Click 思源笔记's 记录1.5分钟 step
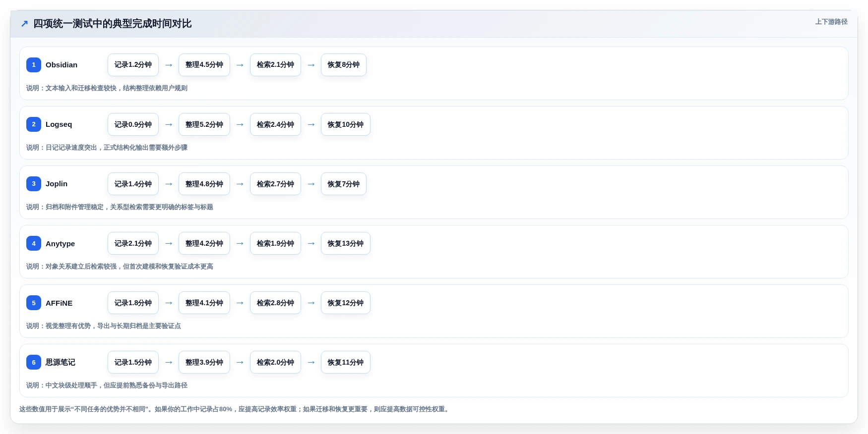 (x=133, y=362)
